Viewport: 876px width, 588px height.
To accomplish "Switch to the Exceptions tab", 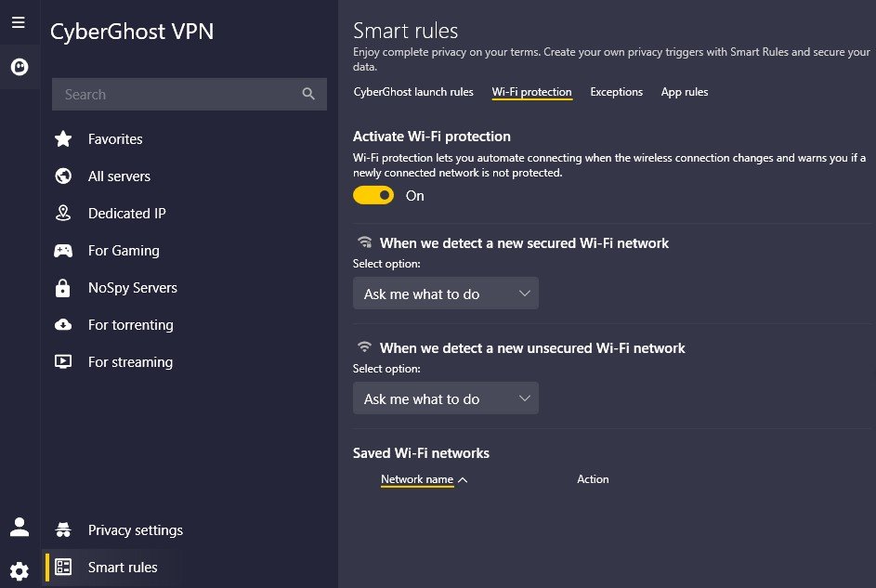I will click(616, 92).
